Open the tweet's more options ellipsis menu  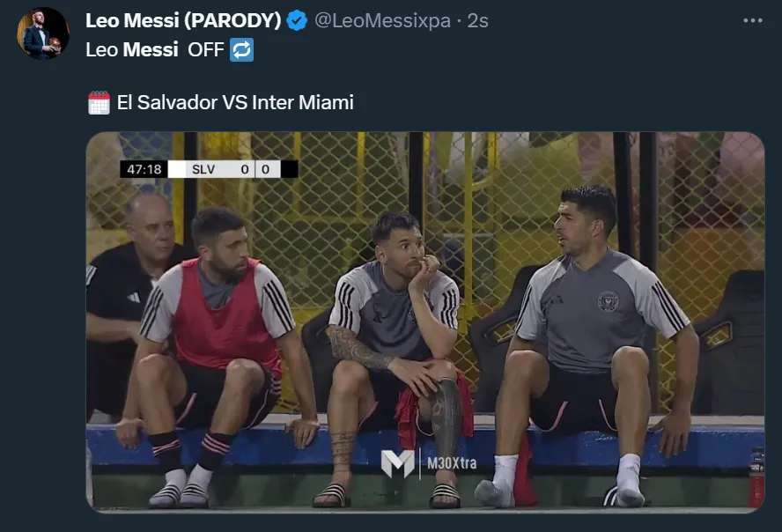(x=753, y=20)
